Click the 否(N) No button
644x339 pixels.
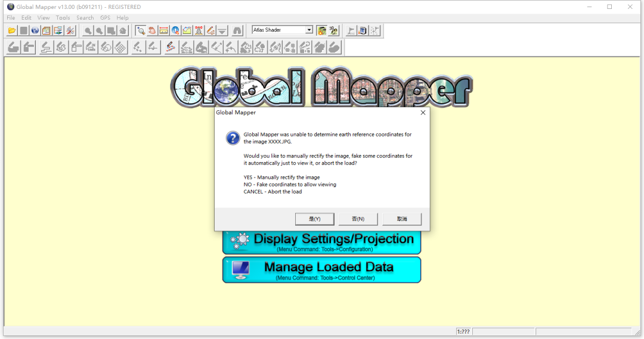tap(358, 219)
